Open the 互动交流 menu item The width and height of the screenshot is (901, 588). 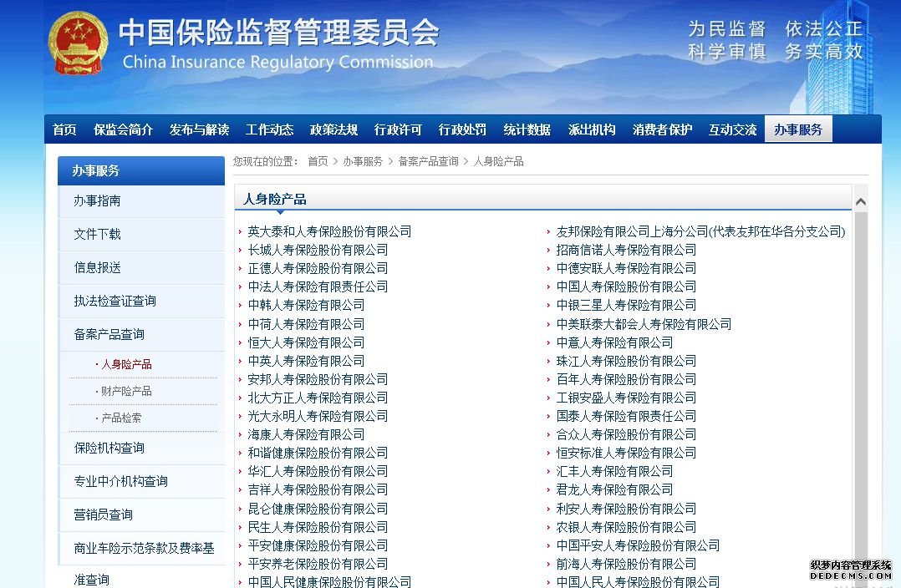[733, 129]
